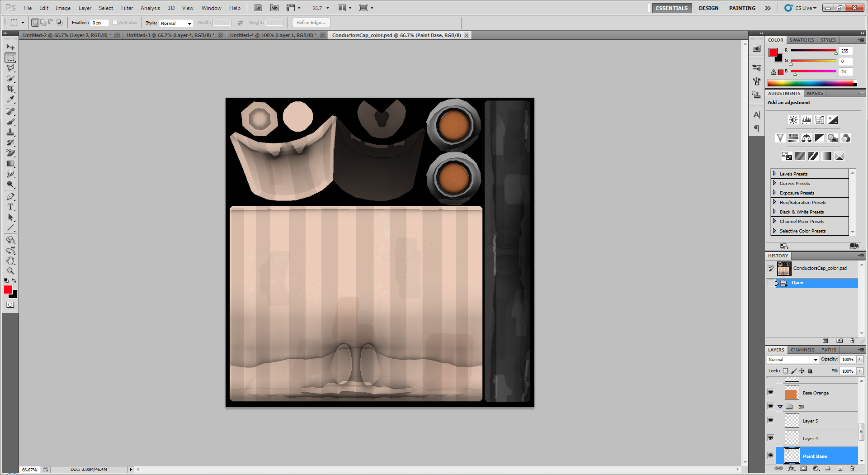Viewport: 868px width, 475px height.
Task: Delete layer with Layers panel trash icon
Action: pos(852,469)
